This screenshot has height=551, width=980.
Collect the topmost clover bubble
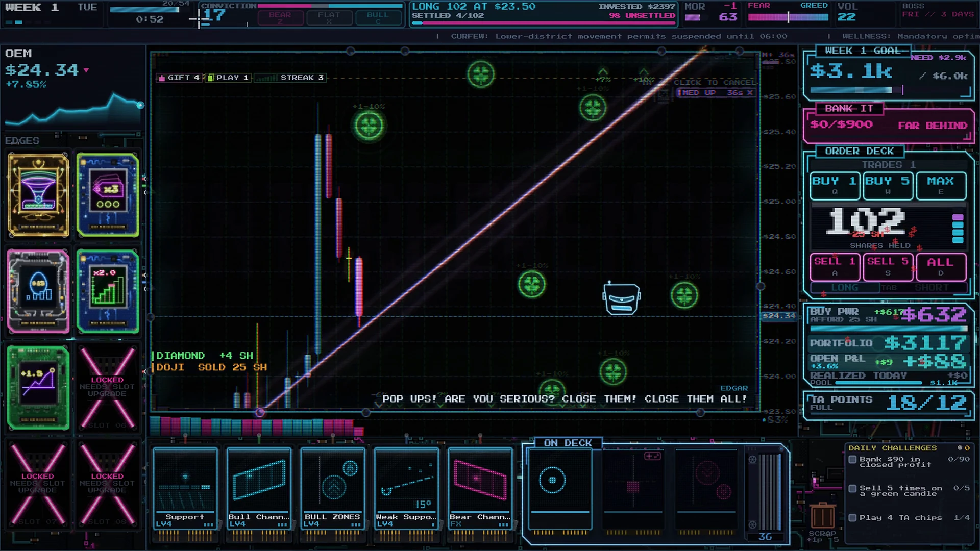pyautogui.click(x=481, y=74)
